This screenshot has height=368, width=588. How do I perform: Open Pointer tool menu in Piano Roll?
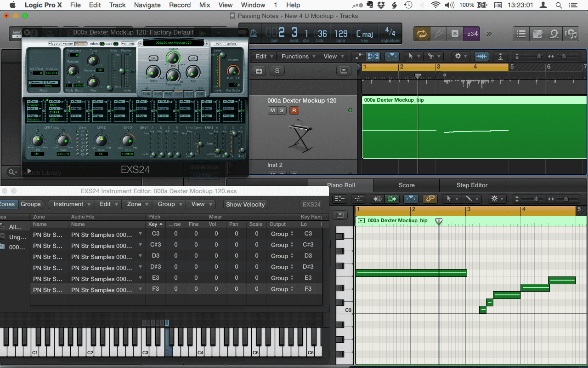tap(452, 199)
